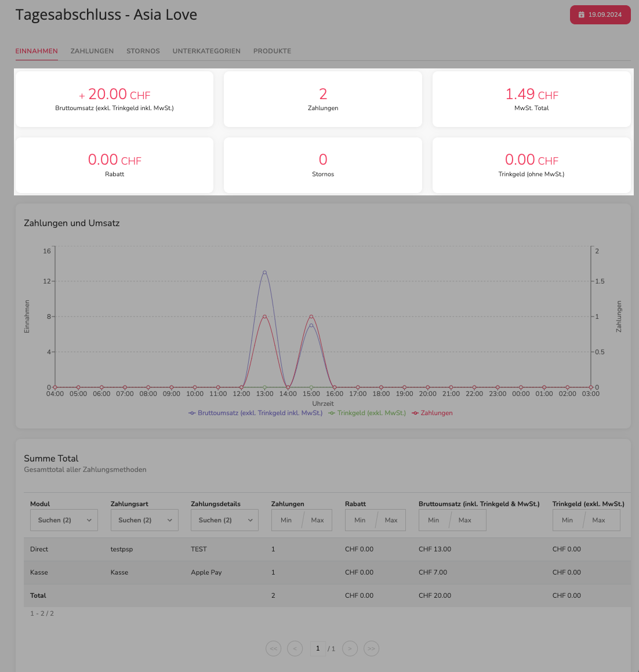Viewport: 639px width, 672px height.
Task: Select the 13:00 Bruttoumsatz peak data point
Action: 264,272
